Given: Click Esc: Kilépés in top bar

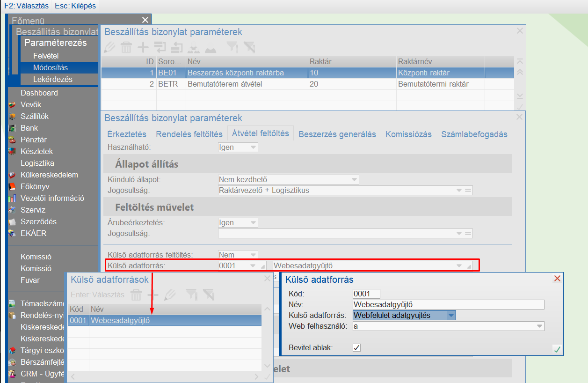Looking at the screenshot, I should (x=75, y=6).
